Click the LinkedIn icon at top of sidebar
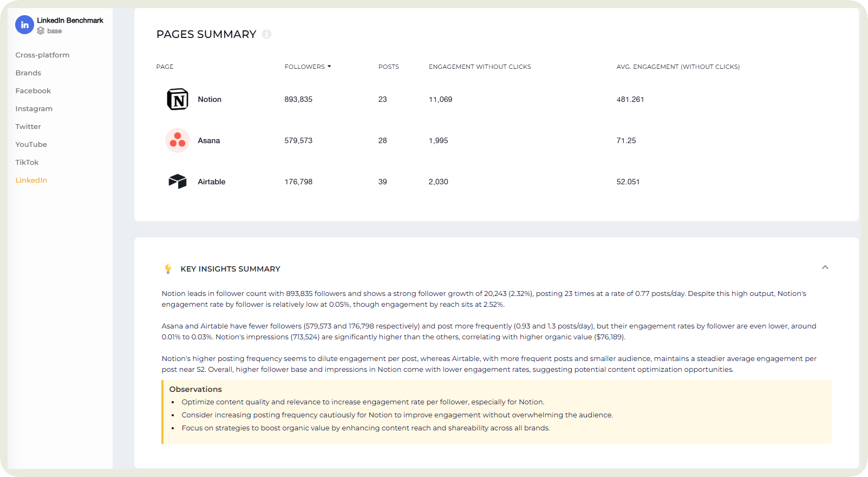The height and width of the screenshot is (477, 868). click(24, 24)
